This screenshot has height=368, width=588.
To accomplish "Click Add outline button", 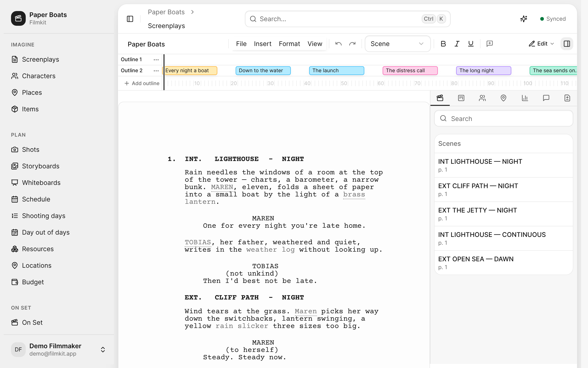I will pyautogui.click(x=142, y=83).
